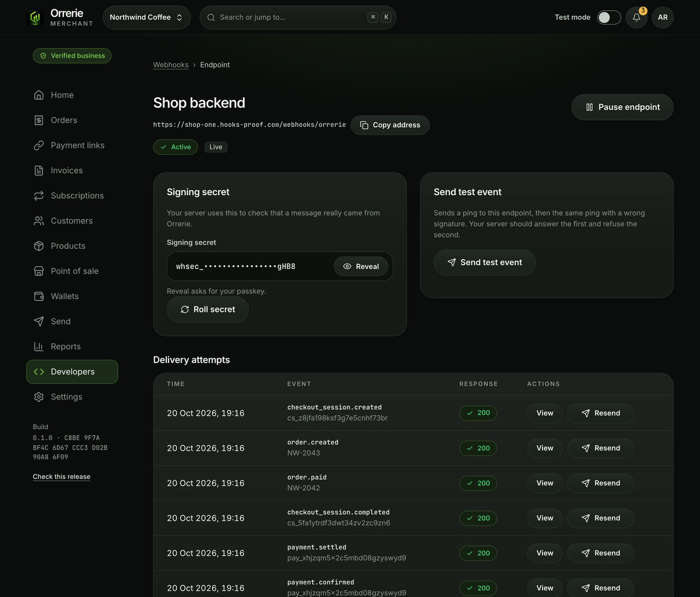This screenshot has width=700, height=597.
Task: Open the AR account avatar
Action: click(x=663, y=17)
